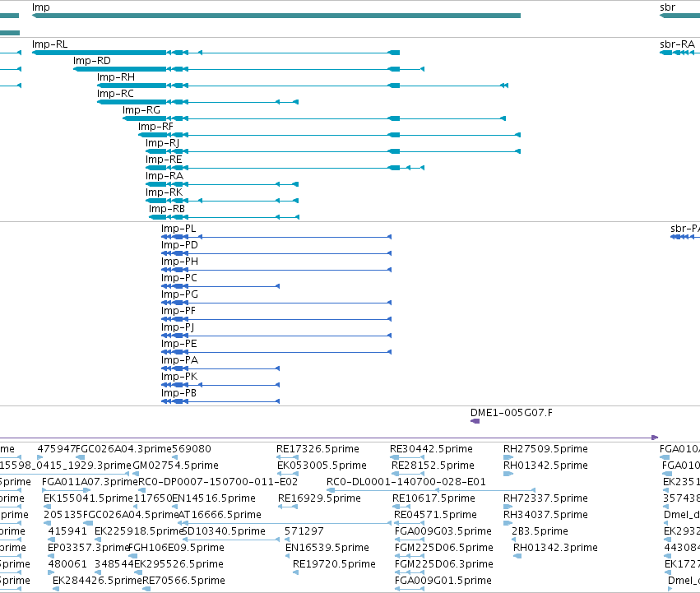
Task: Click EST RH01342.5prime
Action: (x=545, y=466)
